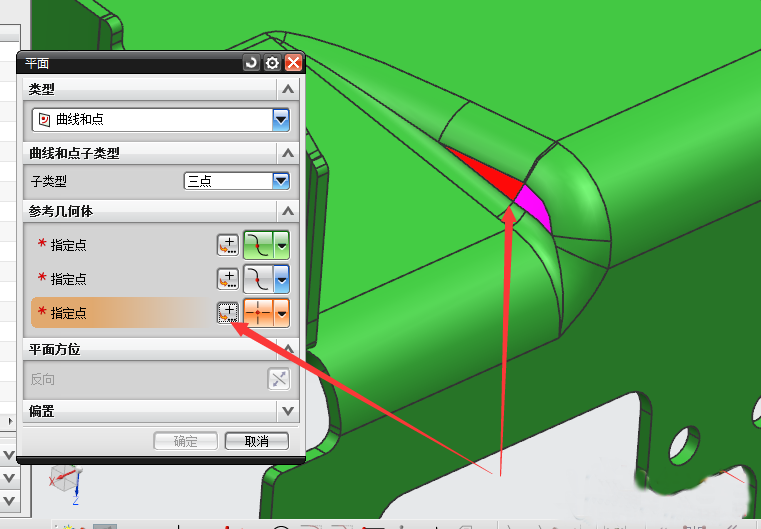Open the 曲线和点 type dropdown
The height and width of the screenshot is (529, 761).
click(281, 120)
